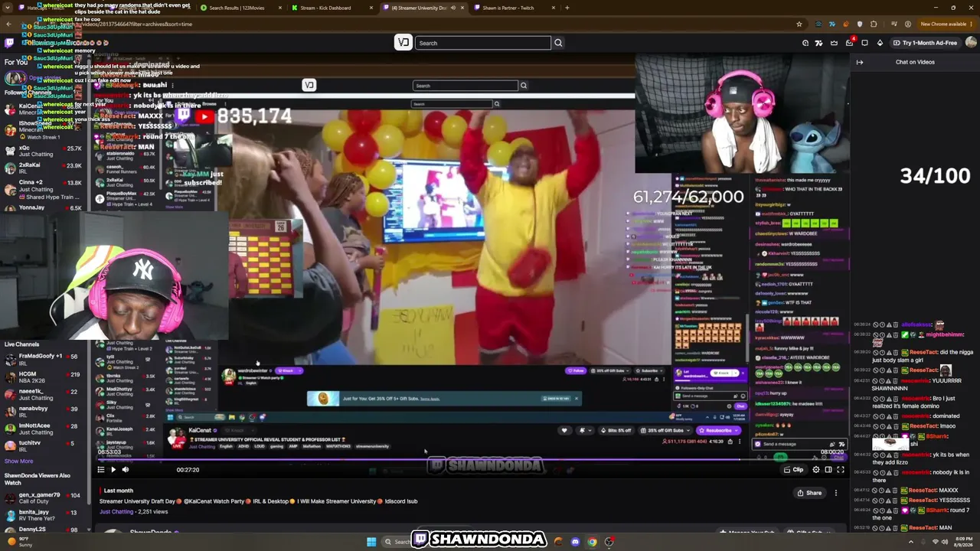Click the video title Streamer University Draft Day
Image resolution: width=980 pixels, height=551 pixels.
tap(258, 501)
